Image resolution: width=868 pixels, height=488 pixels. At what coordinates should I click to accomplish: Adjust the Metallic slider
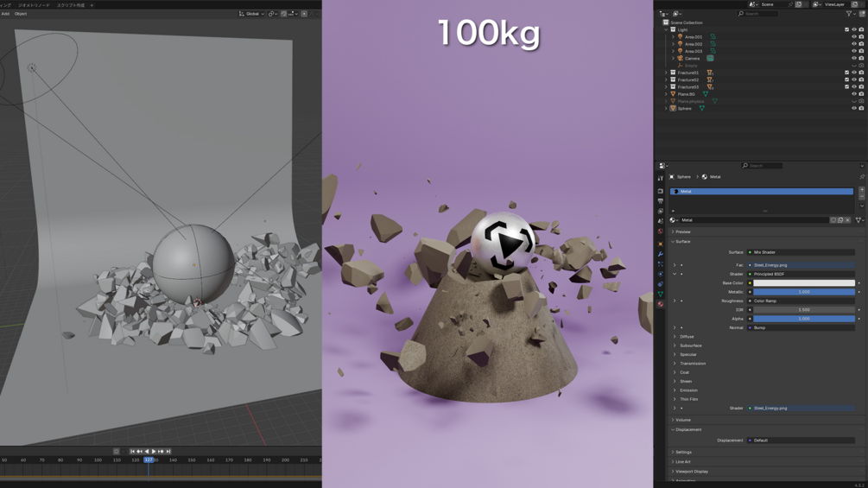tap(804, 292)
